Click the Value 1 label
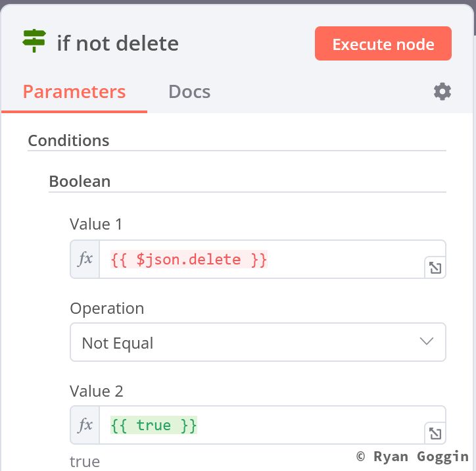This screenshot has width=476, height=471. tap(96, 224)
